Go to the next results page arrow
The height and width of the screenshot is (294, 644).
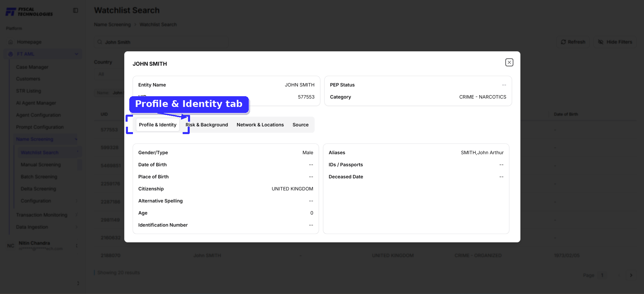(631, 275)
